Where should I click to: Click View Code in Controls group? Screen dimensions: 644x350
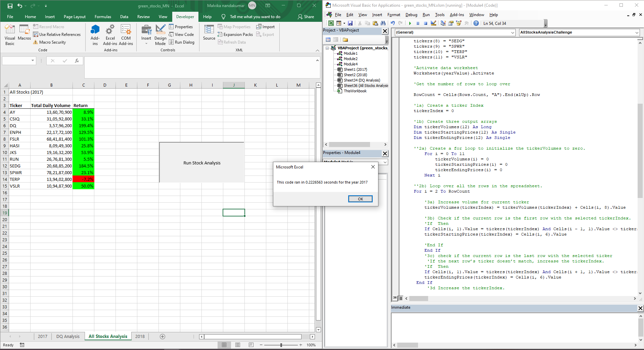coord(181,35)
